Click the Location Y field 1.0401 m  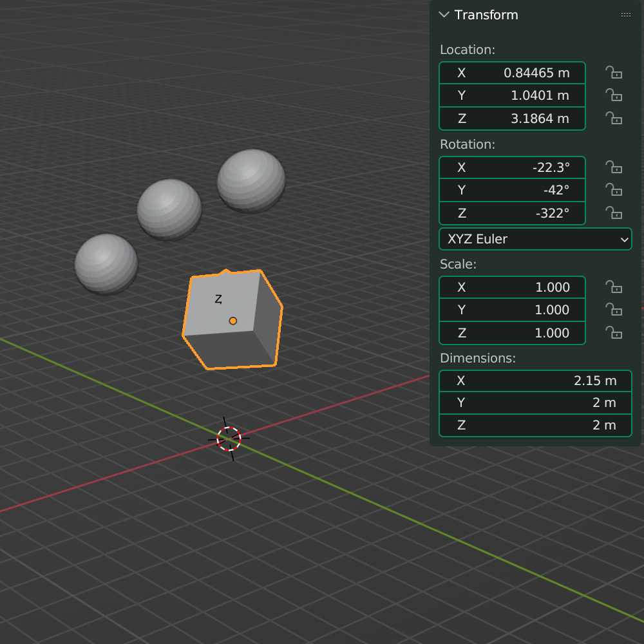512,95
